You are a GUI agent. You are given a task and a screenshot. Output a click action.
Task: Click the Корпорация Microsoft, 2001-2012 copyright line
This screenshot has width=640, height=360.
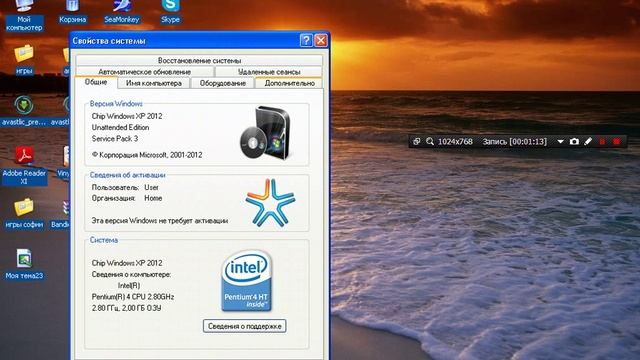coord(147,155)
